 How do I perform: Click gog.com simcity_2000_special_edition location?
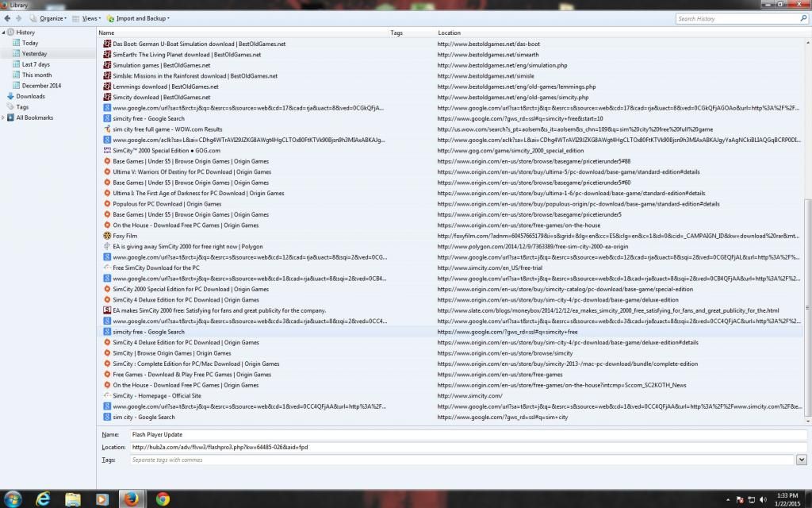click(510, 151)
